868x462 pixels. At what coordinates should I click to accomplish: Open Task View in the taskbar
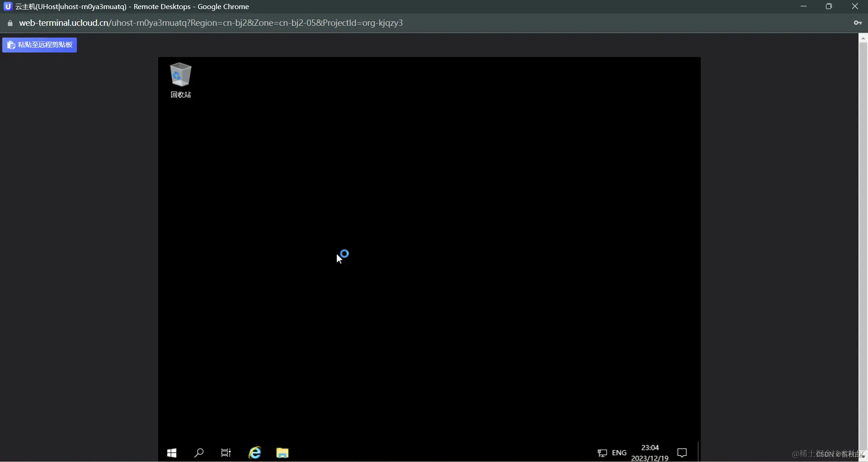(x=226, y=452)
